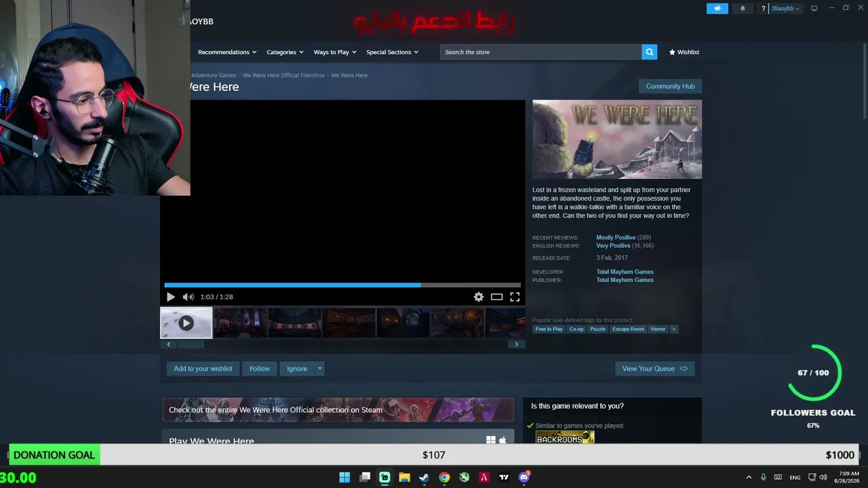This screenshot has height=488, width=868.
Task: Open the Special Sections menu
Action: [392, 52]
